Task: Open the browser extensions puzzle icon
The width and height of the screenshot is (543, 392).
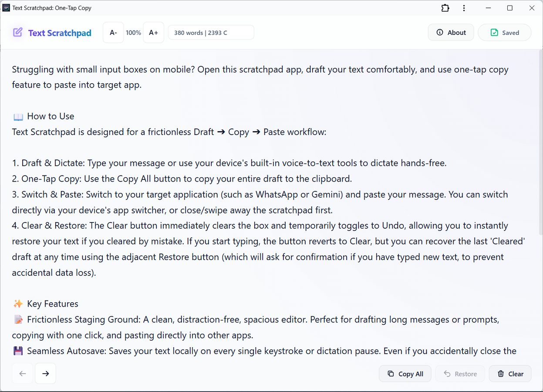Action: click(445, 8)
